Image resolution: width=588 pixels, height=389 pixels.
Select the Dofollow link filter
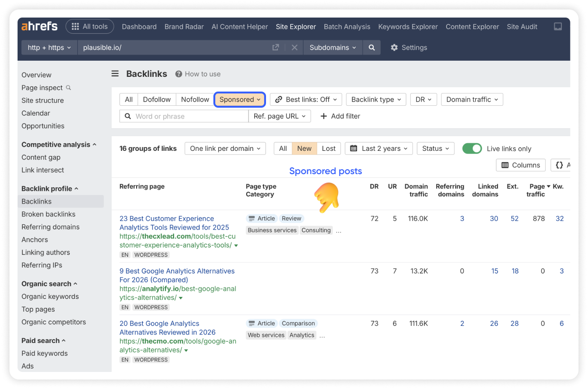coord(156,99)
